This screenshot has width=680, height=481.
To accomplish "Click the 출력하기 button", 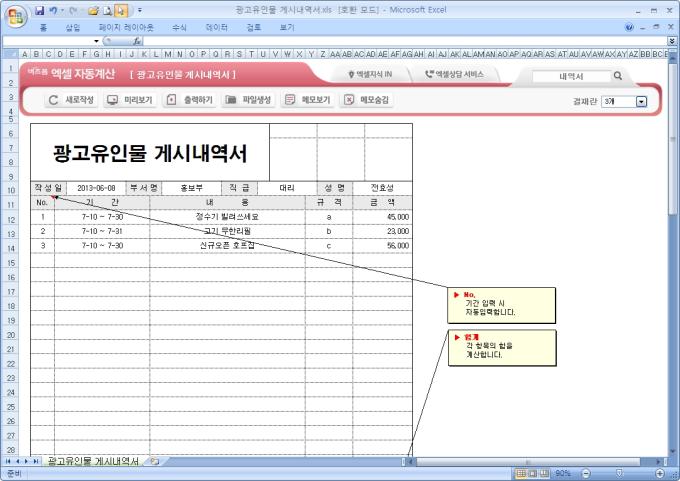I will pos(190,100).
